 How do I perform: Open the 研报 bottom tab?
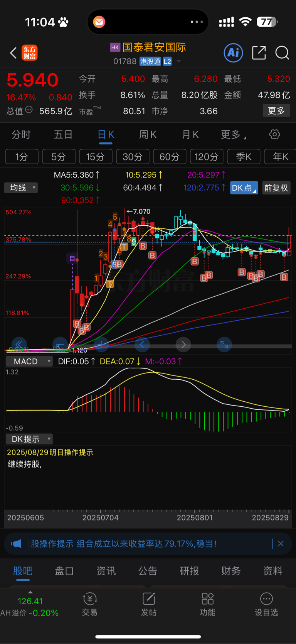(x=189, y=571)
